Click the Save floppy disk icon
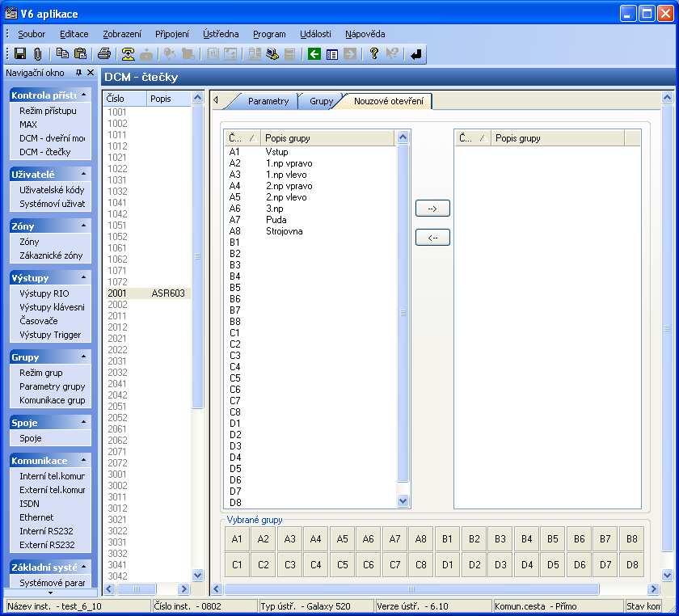This screenshot has height=616, width=679. [20, 53]
